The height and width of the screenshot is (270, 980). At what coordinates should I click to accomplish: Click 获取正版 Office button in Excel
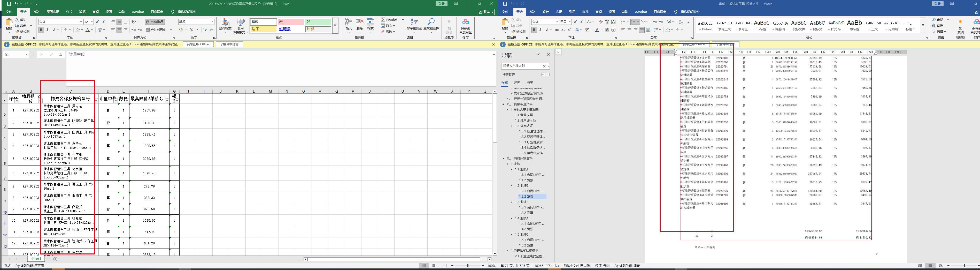pyautogui.click(x=198, y=44)
